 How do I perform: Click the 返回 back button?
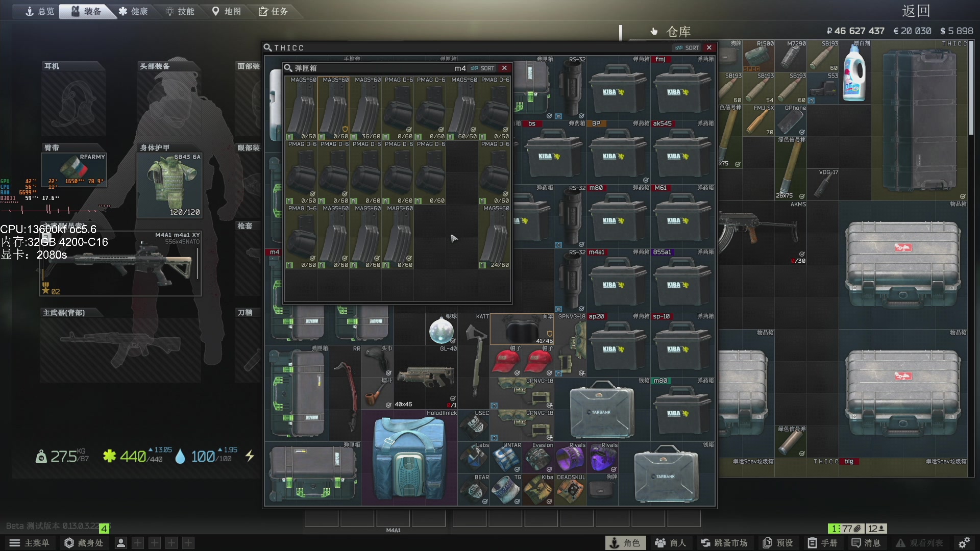coord(916,11)
